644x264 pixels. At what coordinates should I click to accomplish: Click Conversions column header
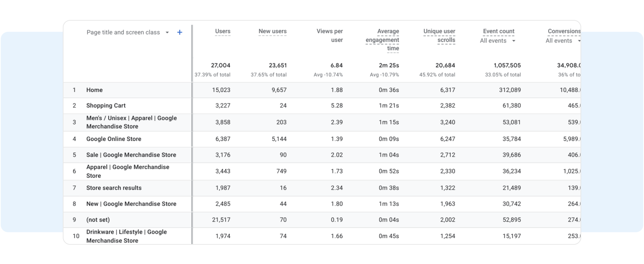(x=563, y=31)
